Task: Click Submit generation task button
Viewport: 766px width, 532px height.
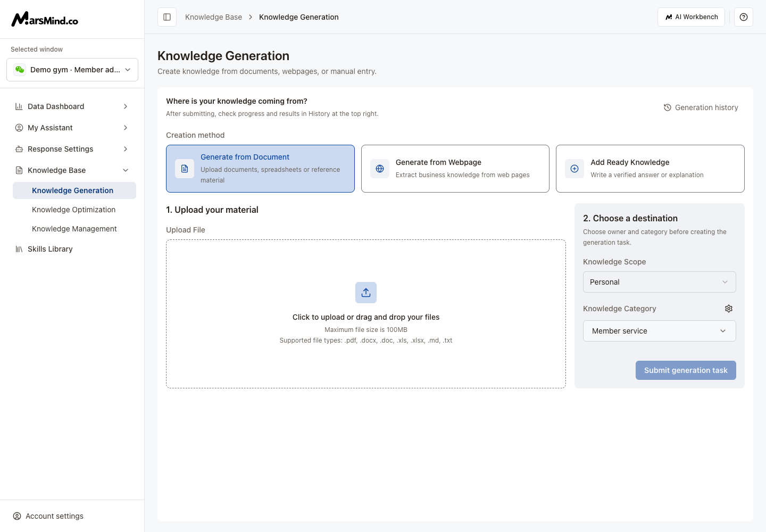Action: (686, 370)
